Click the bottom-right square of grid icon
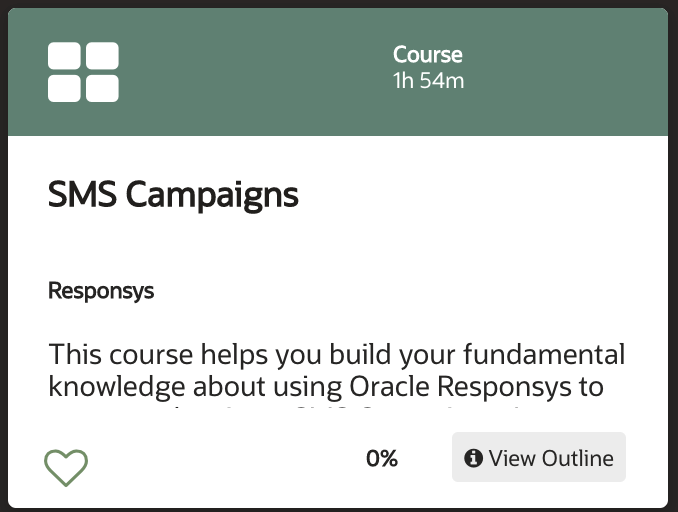This screenshot has width=678, height=512. click(x=102, y=88)
